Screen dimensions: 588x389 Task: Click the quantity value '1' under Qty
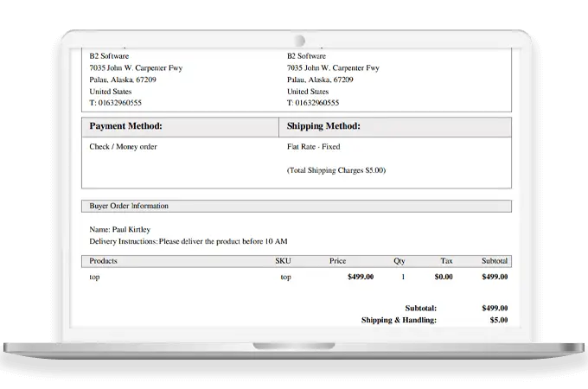403,277
